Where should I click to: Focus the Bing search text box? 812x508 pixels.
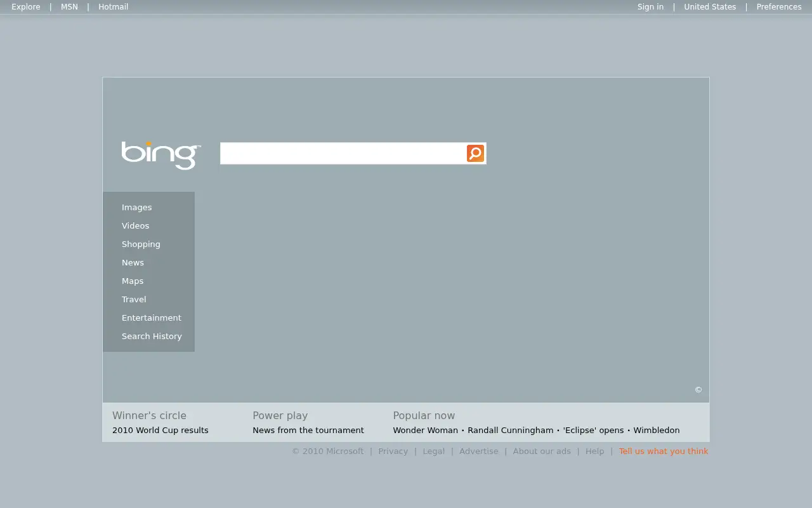[343, 153]
